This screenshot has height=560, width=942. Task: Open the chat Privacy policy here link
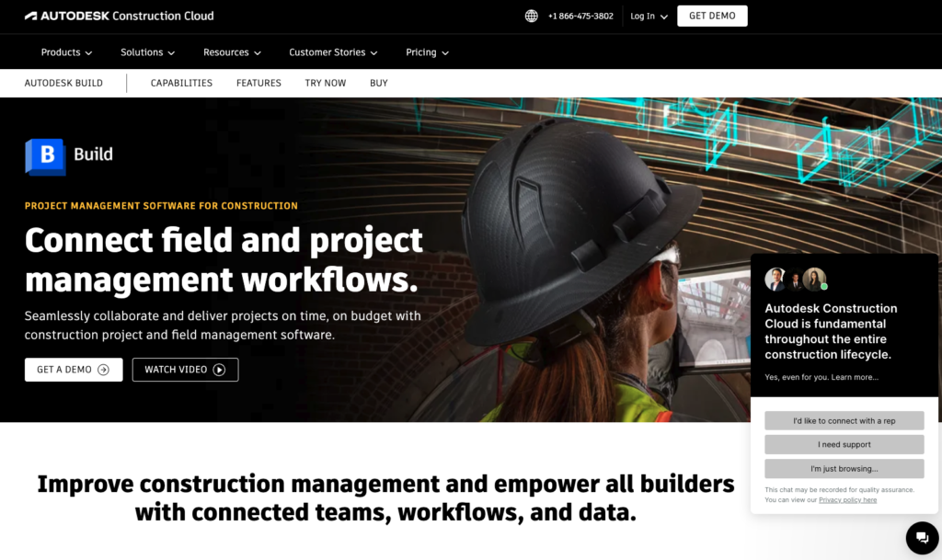[x=847, y=500]
